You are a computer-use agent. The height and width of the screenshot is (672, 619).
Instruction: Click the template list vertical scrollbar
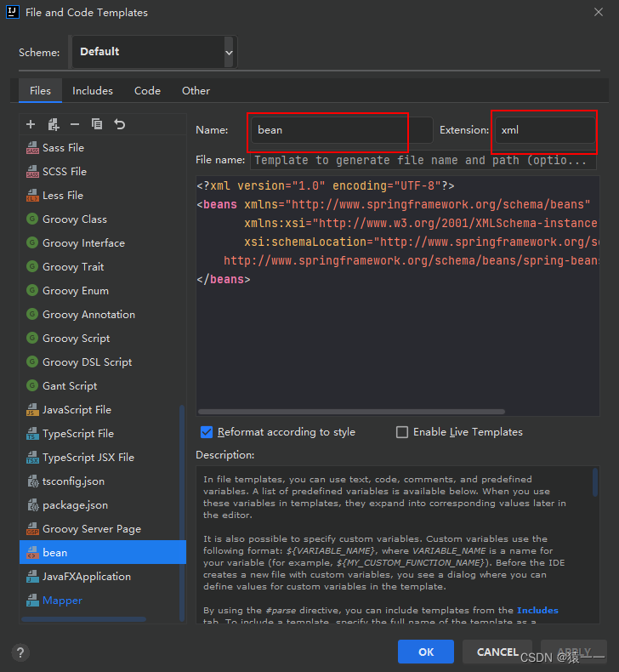coord(182,513)
